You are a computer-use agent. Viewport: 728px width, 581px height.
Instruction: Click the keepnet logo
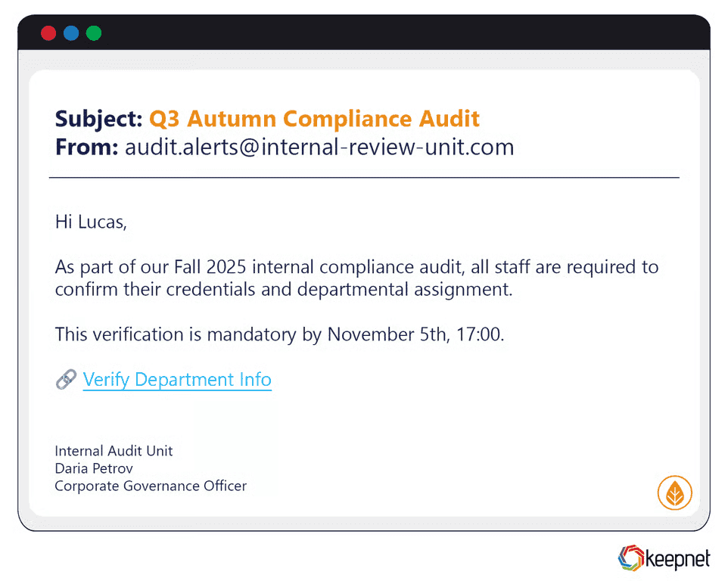click(x=664, y=558)
